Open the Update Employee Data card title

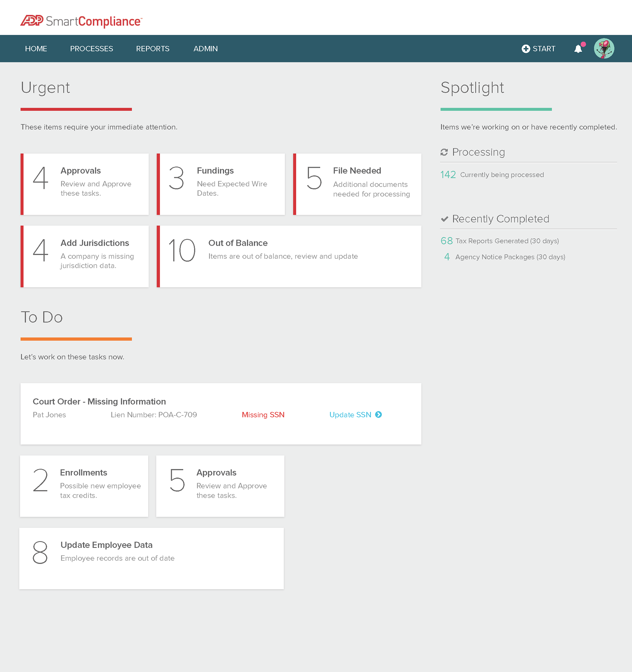point(107,545)
